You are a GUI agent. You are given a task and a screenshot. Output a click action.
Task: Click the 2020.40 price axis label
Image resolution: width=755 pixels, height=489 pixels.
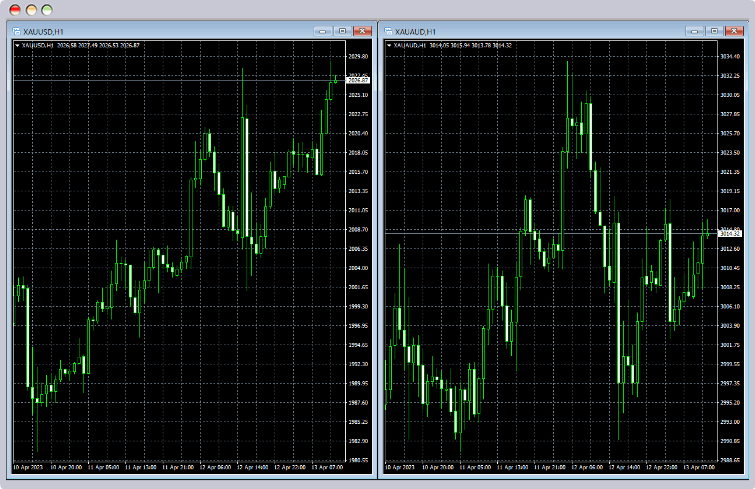(x=358, y=133)
